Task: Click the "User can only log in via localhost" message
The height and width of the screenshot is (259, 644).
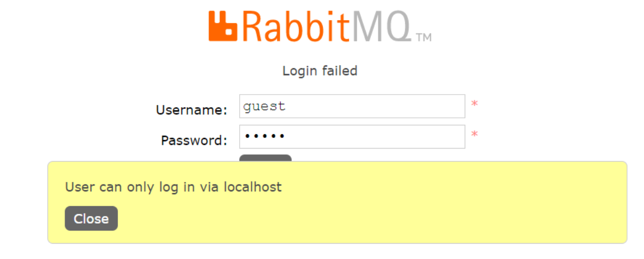Action: (x=173, y=187)
